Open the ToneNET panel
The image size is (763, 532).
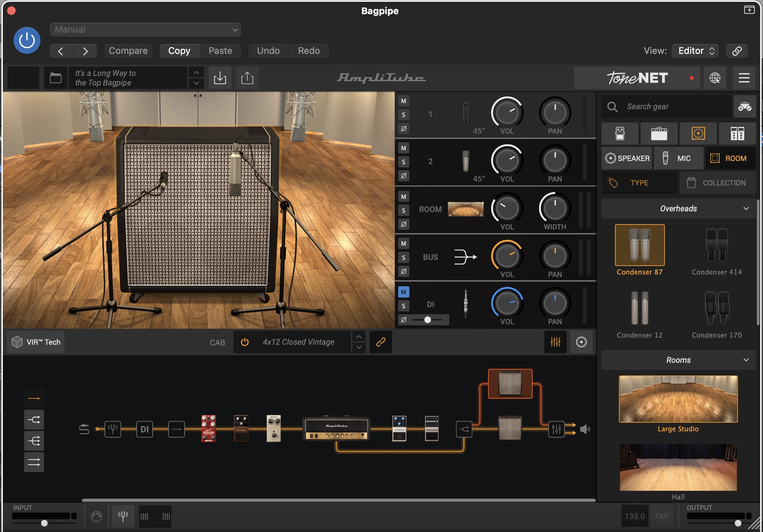pos(637,78)
